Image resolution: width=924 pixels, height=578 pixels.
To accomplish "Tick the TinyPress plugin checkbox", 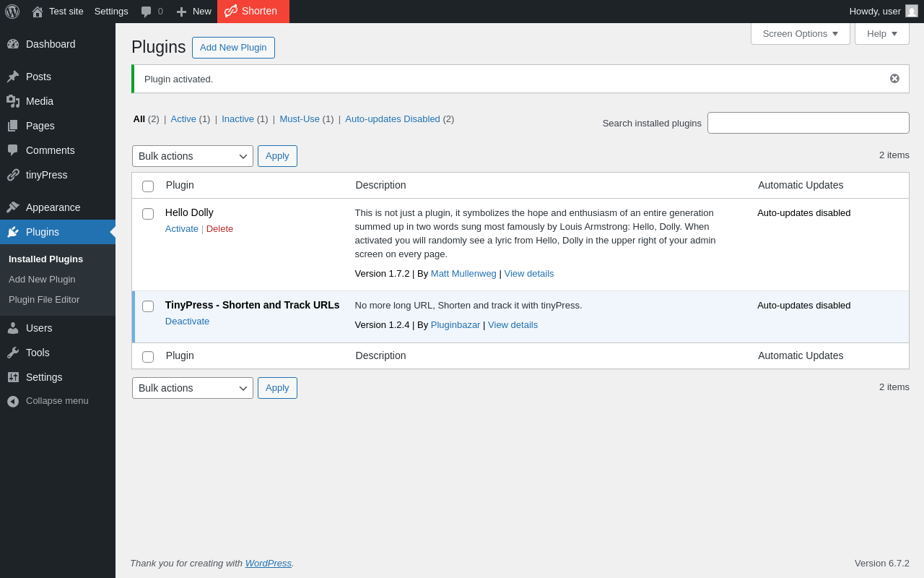I will point(148,306).
